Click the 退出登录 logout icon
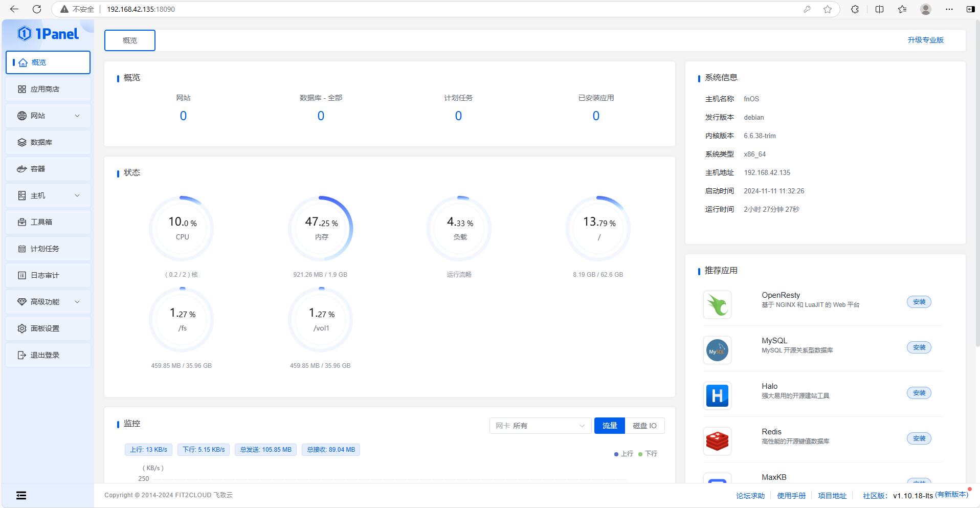This screenshot has width=980, height=508. [x=22, y=355]
